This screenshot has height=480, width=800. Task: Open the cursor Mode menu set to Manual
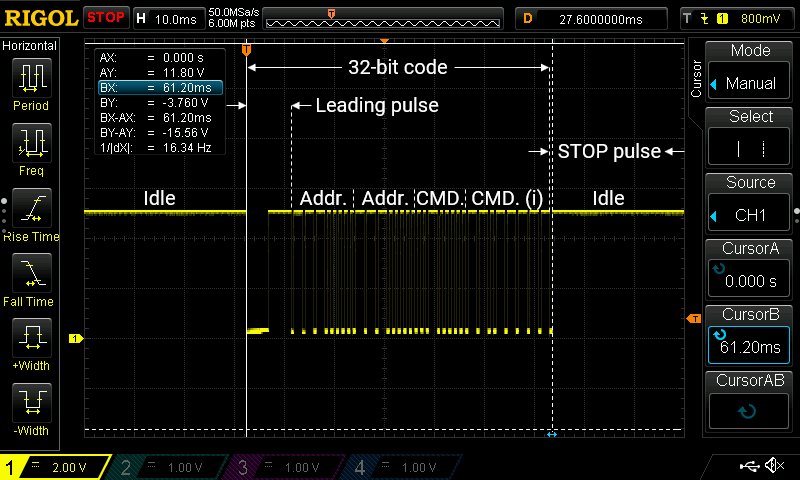[x=751, y=71]
